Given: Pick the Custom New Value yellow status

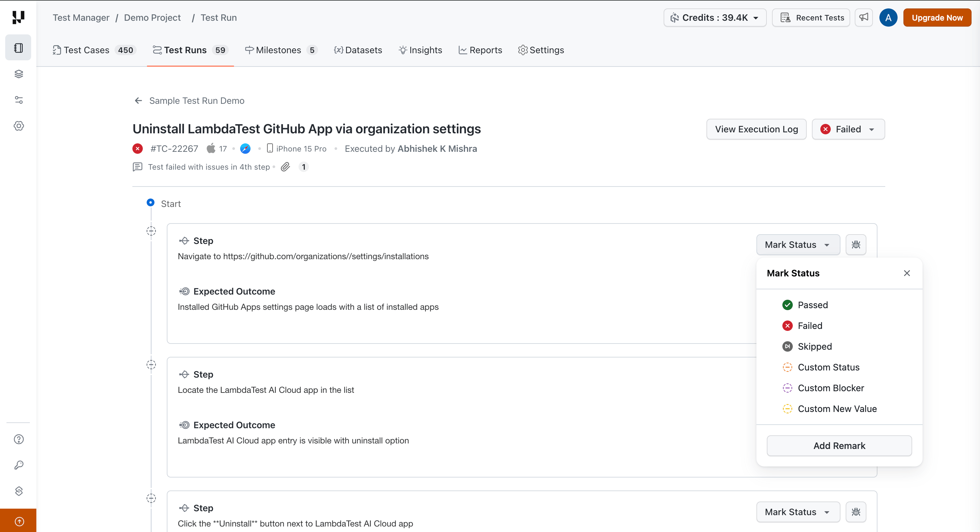Looking at the screenshot, I should (x=837, y=409).
